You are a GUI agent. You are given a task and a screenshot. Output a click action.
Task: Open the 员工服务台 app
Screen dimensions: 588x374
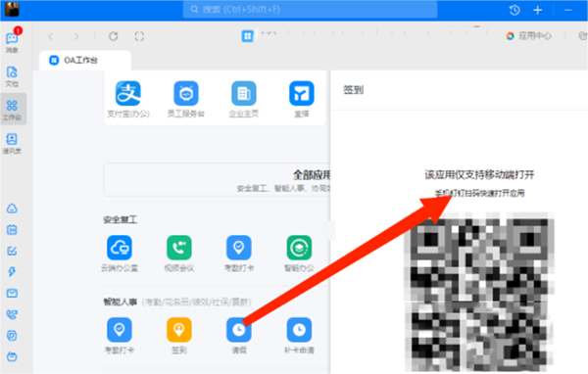pyautogui.click(x=186, y=100)
